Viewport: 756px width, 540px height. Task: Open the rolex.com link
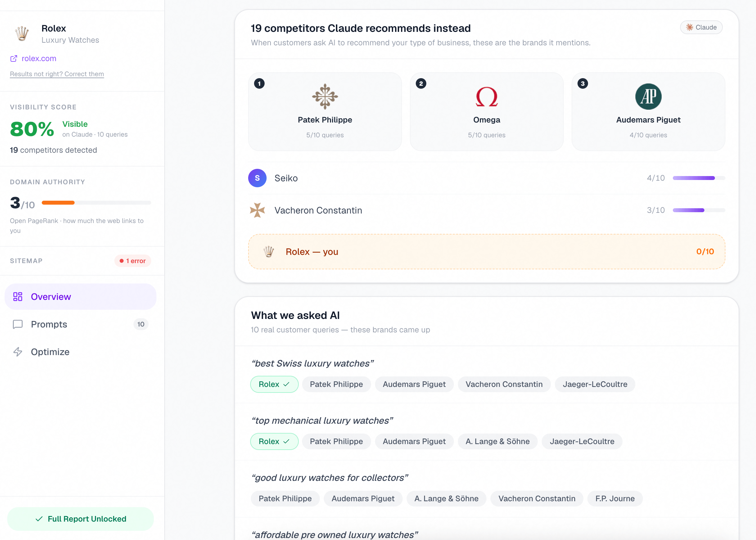39,58
